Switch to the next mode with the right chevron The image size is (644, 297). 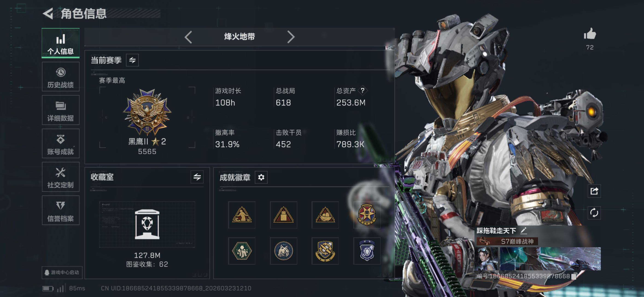pos(291,37)
